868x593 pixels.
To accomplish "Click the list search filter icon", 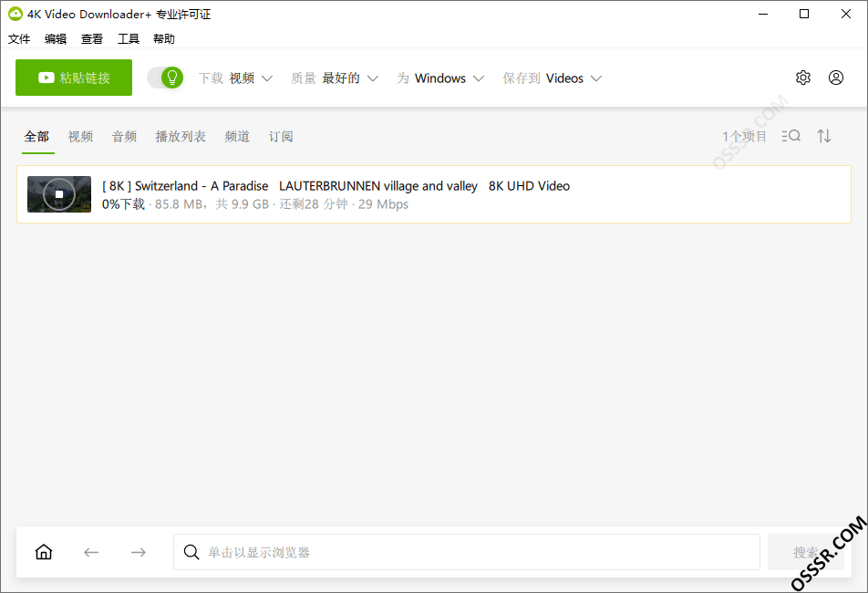I will 791,136.
